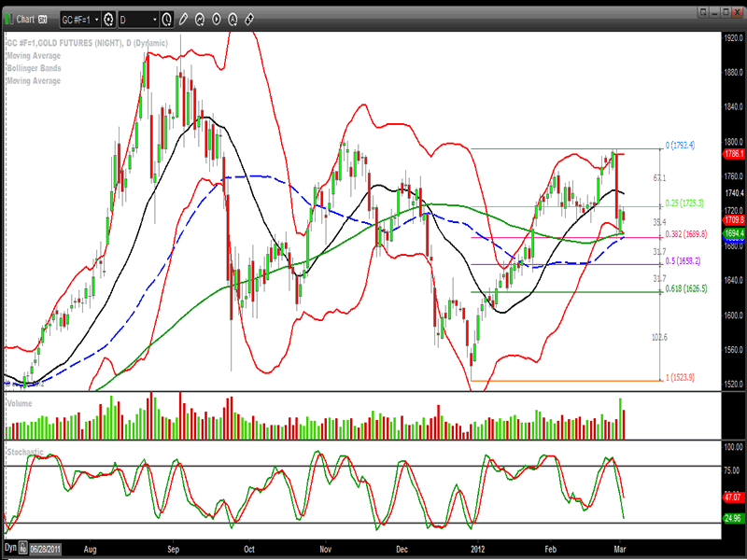
Task: Select the pencil drawing tool
Action: [183, 20]
